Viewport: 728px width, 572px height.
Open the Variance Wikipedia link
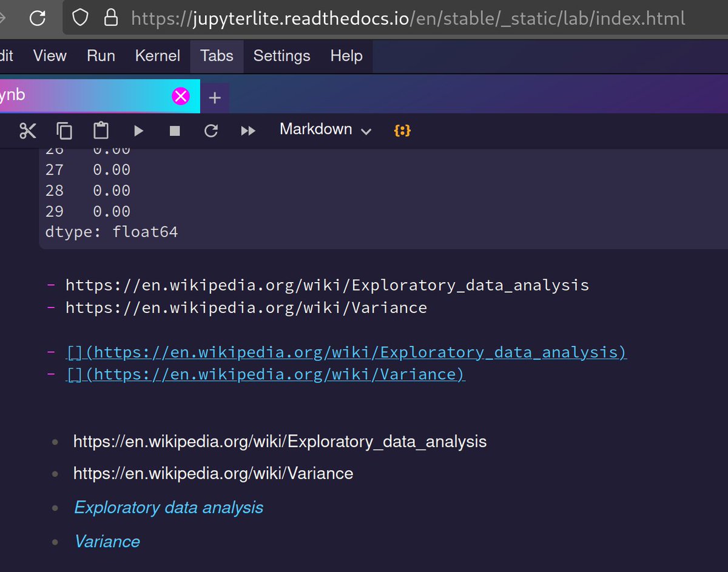(x=107, y=541)
